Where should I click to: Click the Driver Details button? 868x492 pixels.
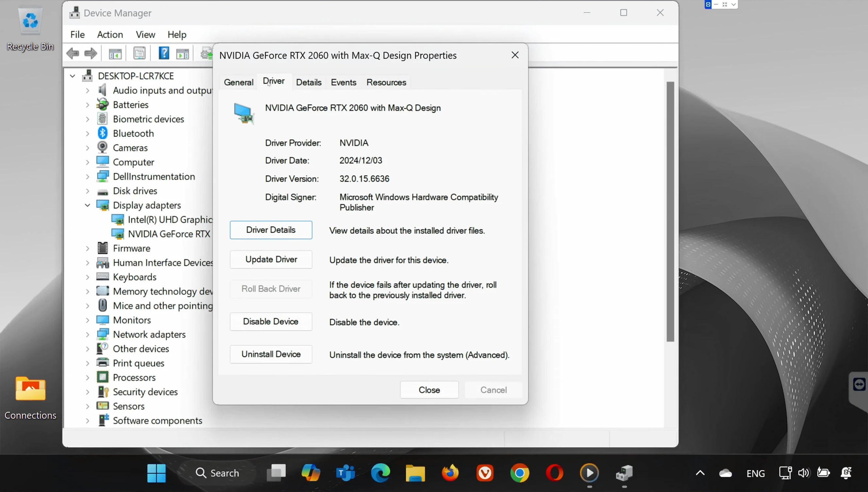point(271,230)
